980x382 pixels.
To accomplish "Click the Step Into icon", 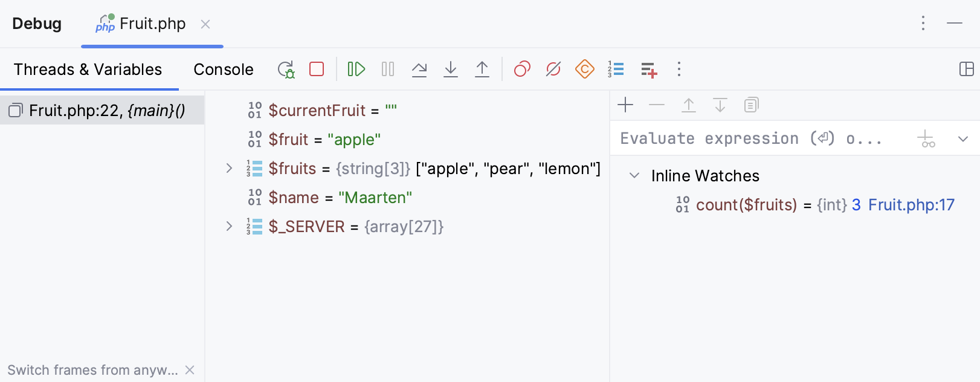I will [451, 70].
